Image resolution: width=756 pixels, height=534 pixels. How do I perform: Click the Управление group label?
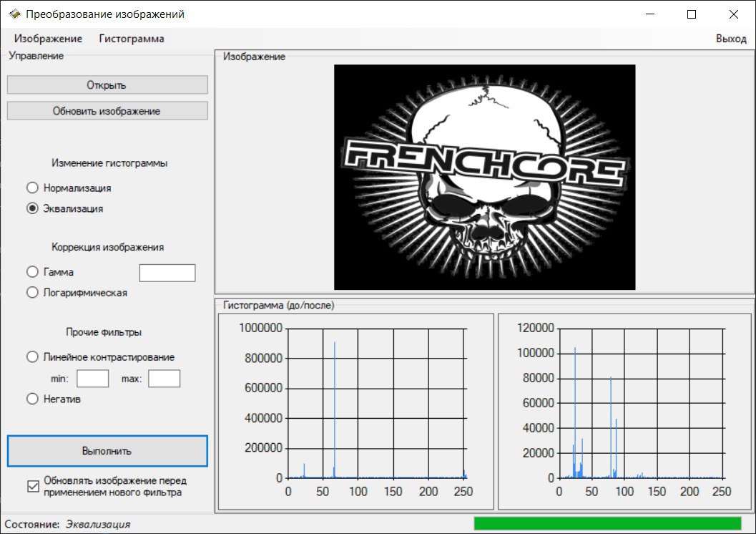36,55
